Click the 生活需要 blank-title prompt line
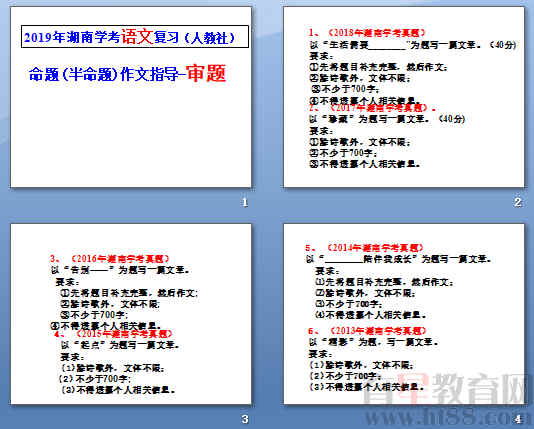This screenshot has width=534, height=429. click(413, 45)
